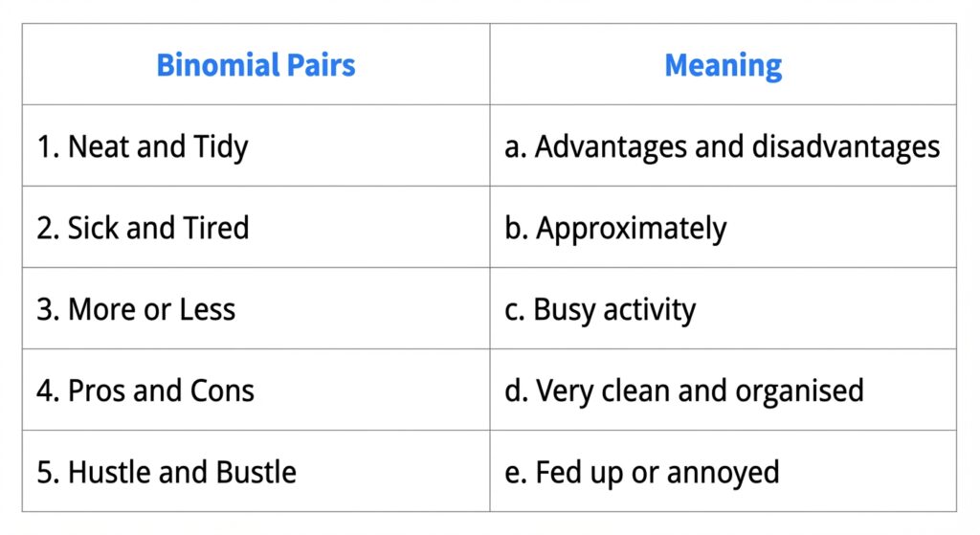Select the '5. Hustle and Bustle' cell
This screenshot has height=535, width=980.
point(167,472)
